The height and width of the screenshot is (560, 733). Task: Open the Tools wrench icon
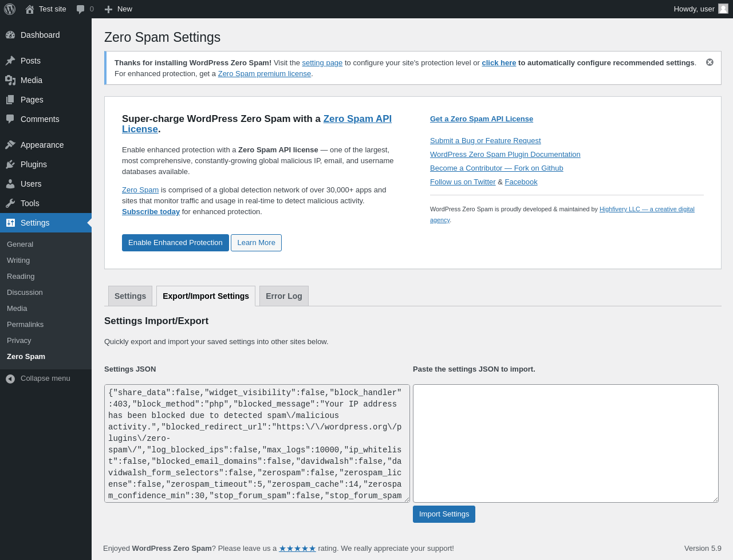pyautogui.click(x=10, y=203)
